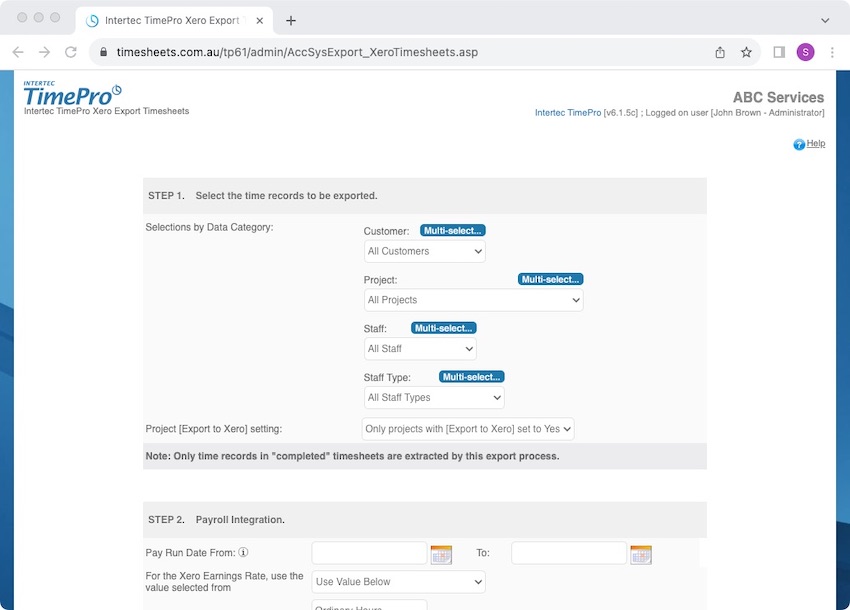
Task: Open the Use Value Below dropdown
Action: pyautogui.click(x=398, y=582)
